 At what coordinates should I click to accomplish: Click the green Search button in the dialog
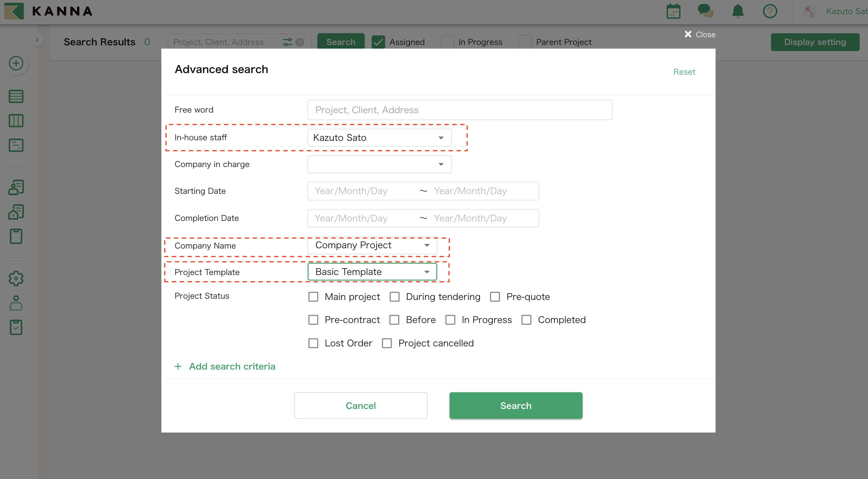(x=515, y=405)
